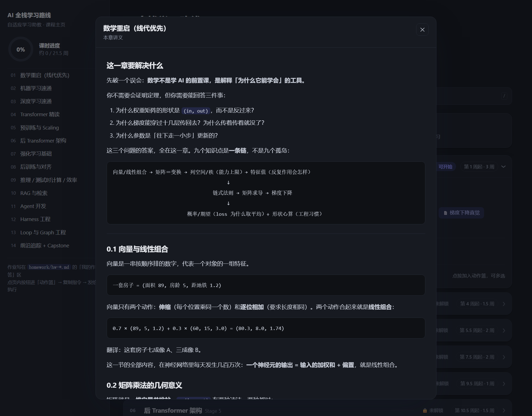Click the lock icon beside 未解锁 in the bottom row

click(x=425, y=410)
